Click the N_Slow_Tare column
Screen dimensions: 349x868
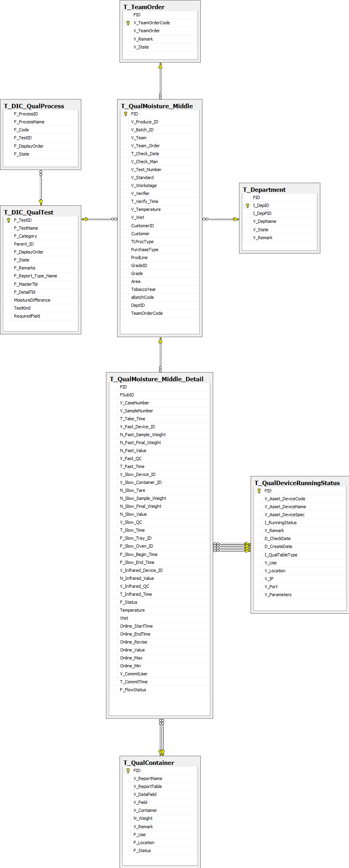click(x=159, y=490)
